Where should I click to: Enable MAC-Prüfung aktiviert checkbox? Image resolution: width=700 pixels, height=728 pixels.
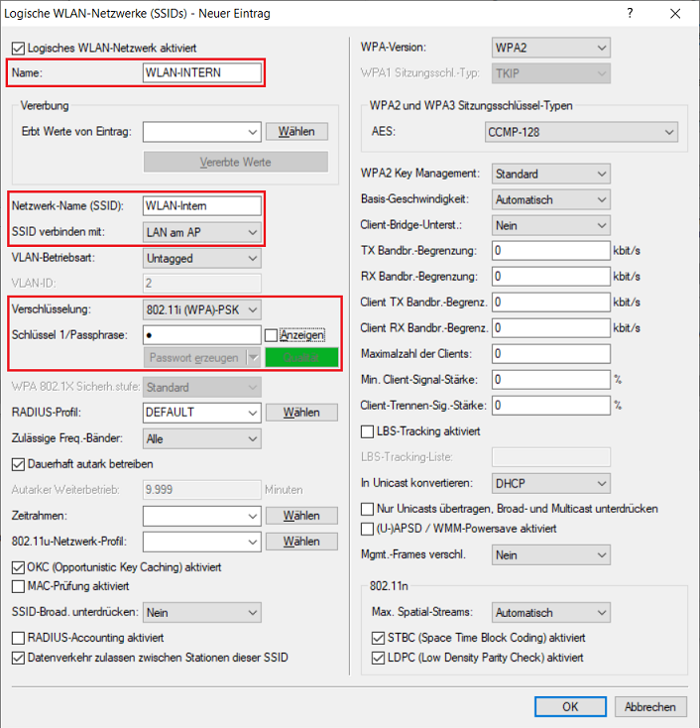tap(17, 587)
